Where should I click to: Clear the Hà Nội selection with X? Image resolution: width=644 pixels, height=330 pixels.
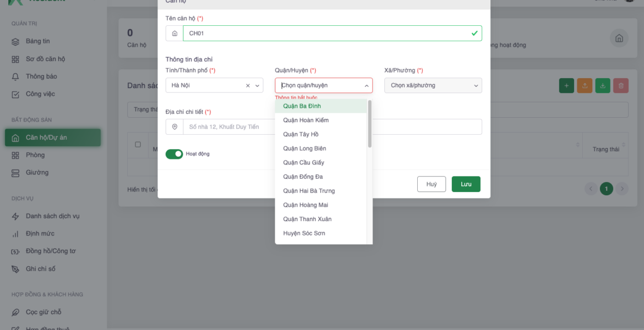[248, 86]
